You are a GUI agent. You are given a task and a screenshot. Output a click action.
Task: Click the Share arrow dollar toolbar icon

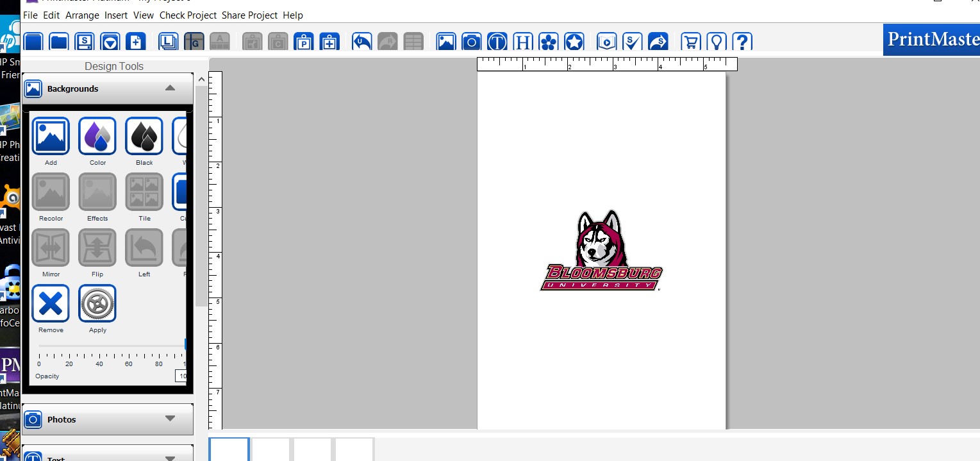[x=658, y=42]
